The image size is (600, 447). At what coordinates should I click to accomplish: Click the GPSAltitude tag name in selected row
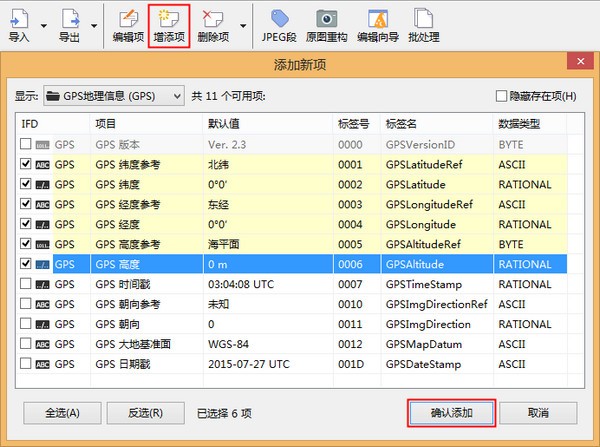pos(415,264)
